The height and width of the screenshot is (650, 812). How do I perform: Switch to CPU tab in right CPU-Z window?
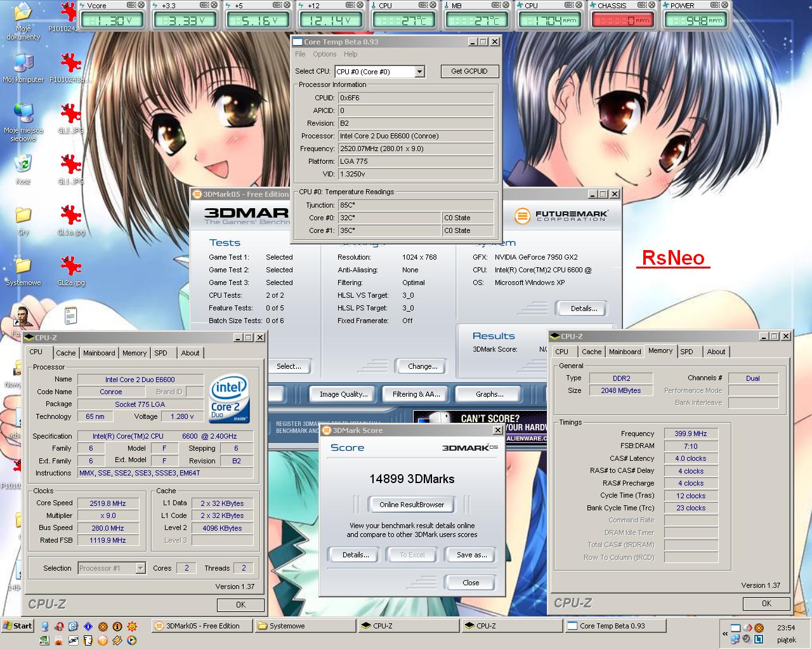[x=562, y=352]
